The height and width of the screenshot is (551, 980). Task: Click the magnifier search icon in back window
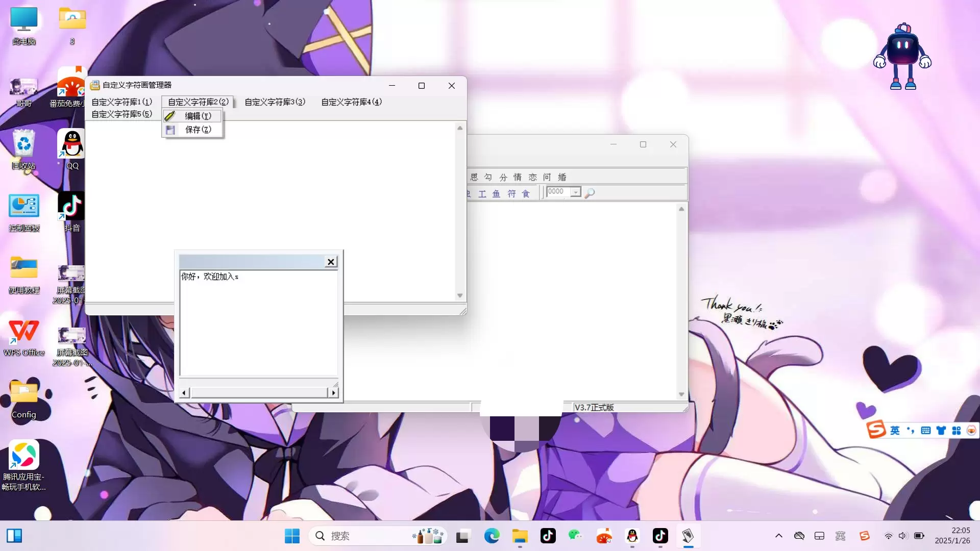tap(590, 193)
